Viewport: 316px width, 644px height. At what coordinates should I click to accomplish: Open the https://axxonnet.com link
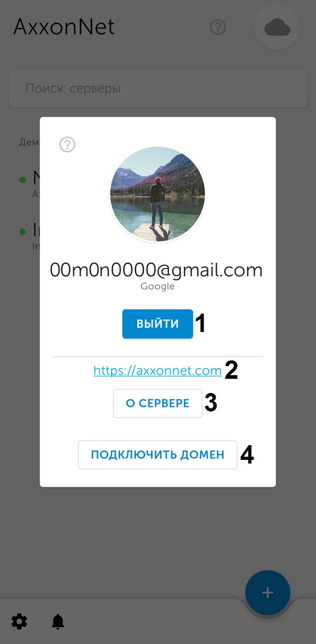coord(157,371)
